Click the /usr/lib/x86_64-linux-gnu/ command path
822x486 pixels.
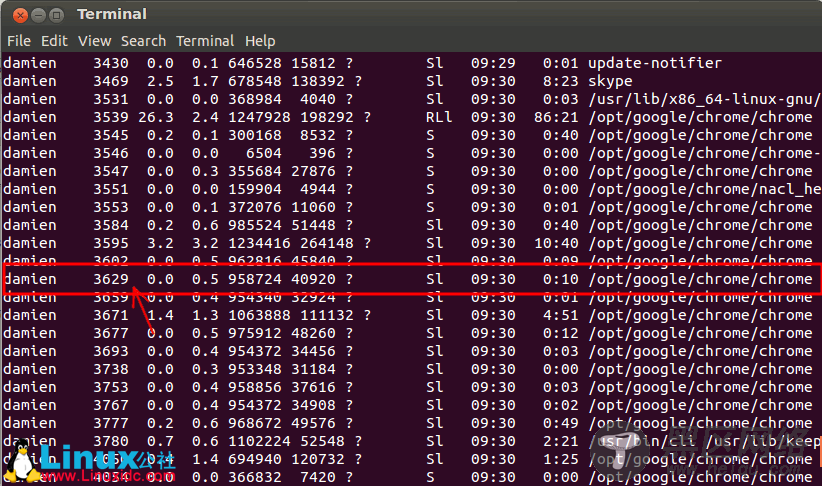click(704, 99)
